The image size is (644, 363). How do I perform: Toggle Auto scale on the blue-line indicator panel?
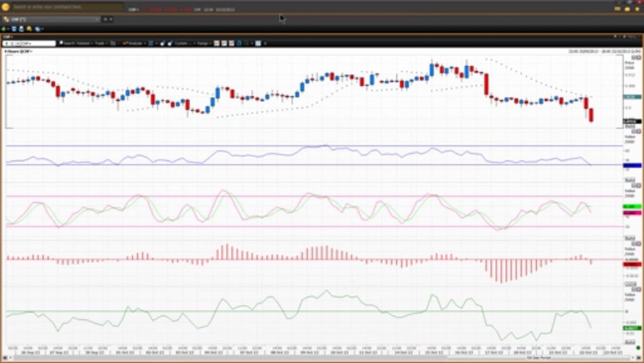[629, 180]
